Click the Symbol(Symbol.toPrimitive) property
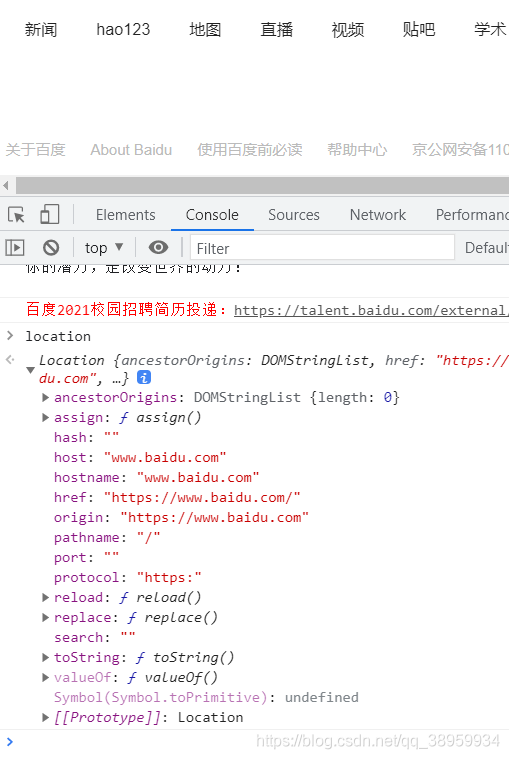 (161, 698)
